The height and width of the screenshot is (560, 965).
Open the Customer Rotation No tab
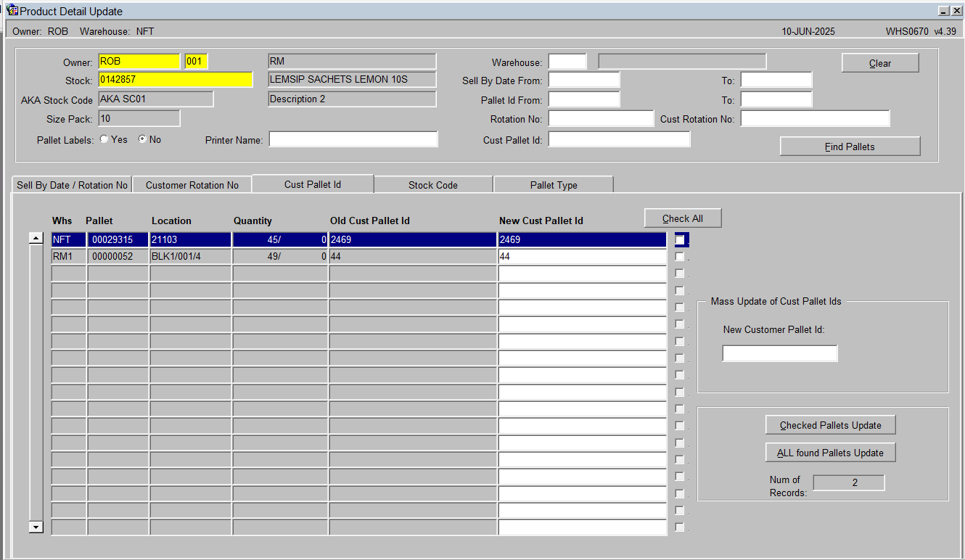[x=192, y=185]
